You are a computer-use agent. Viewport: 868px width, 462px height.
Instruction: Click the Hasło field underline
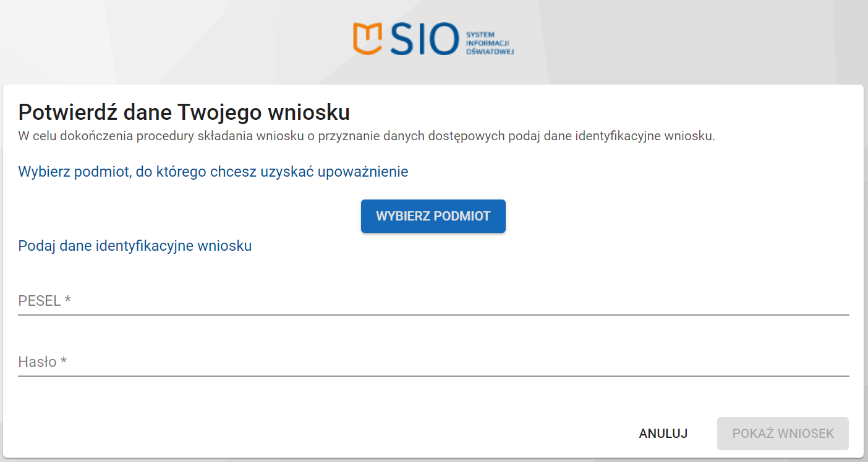tap(433, 375)
